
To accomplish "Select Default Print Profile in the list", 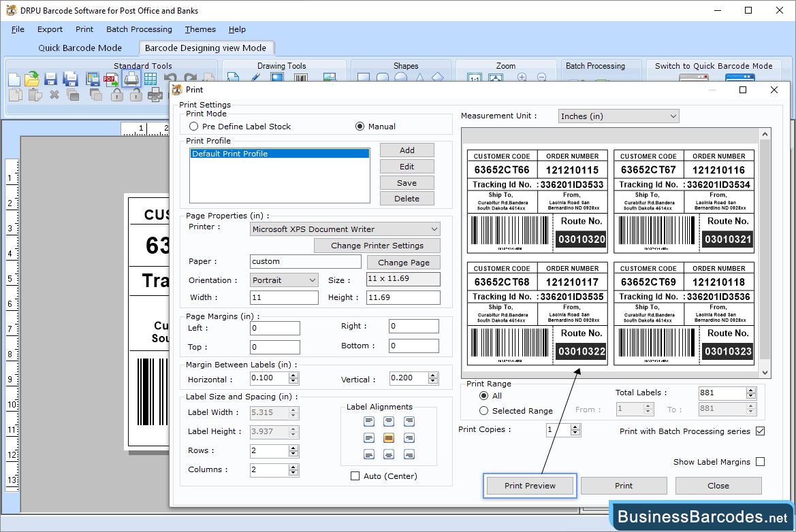I will point(280,154).
